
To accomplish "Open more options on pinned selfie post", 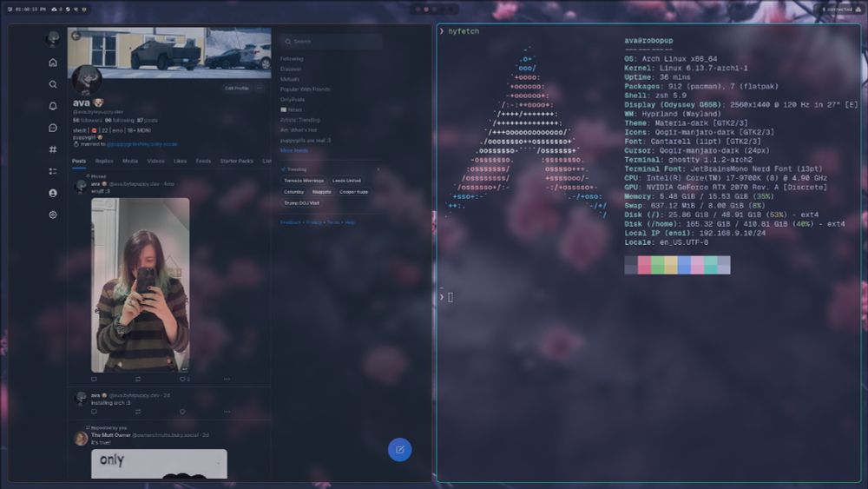I will pos(227,380).
